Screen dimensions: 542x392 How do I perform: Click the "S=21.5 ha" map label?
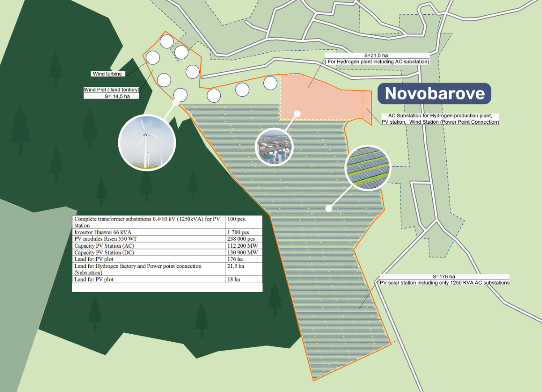[376, 56]
